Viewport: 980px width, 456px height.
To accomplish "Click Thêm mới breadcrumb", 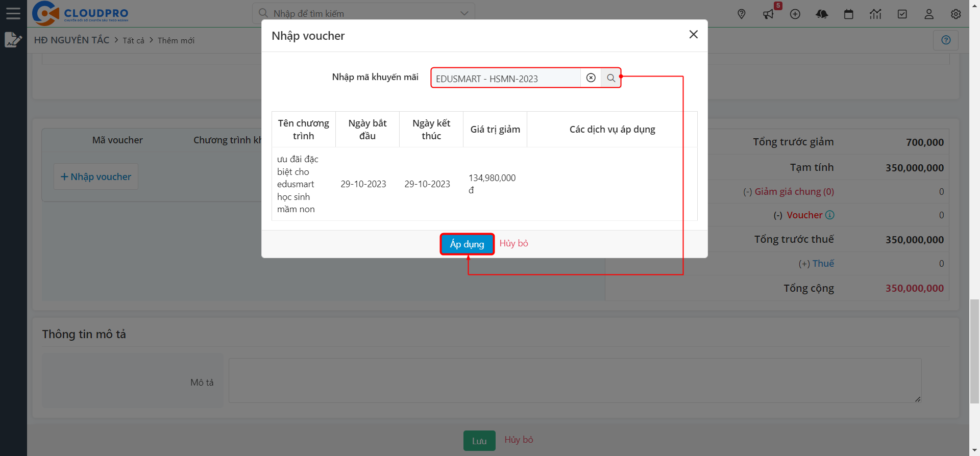I will (x=176, y=40).
